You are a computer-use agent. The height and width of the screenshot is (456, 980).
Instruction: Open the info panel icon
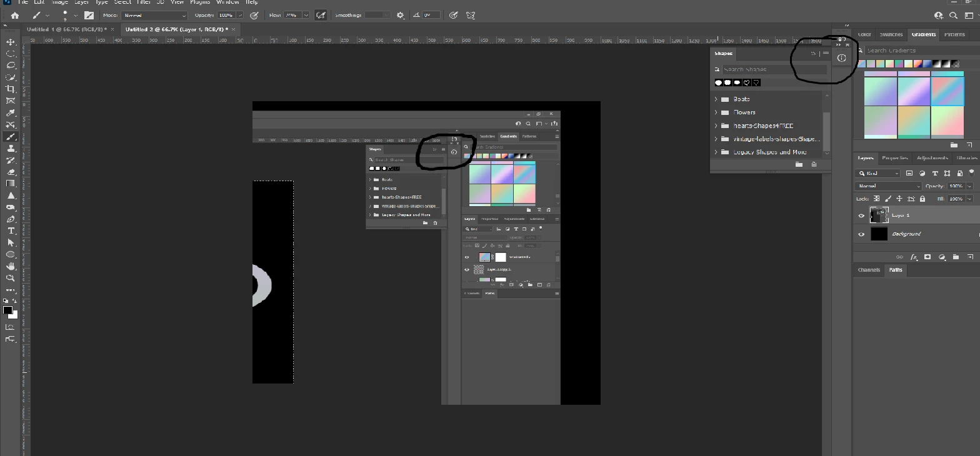841,58
